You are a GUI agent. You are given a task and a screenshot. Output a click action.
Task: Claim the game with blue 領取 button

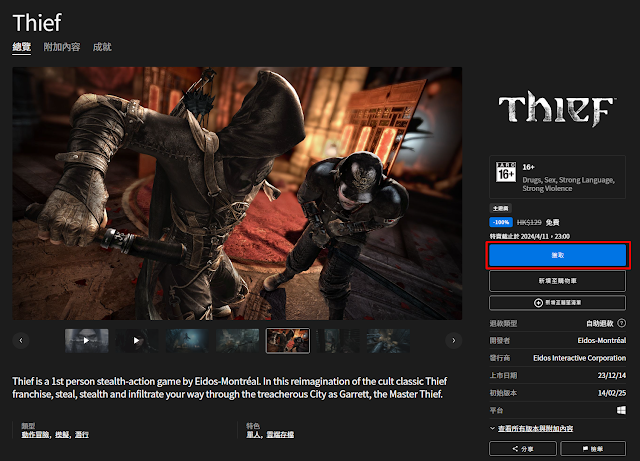pyautogui.click(x=558, y=255)
